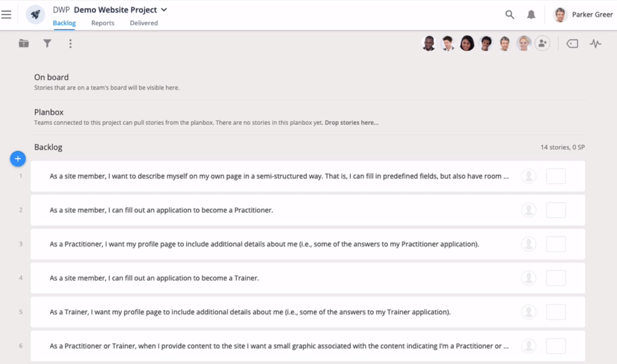Click the add team member icon
This screenshot has width=617, height=364.
pyautogui.click(x=543, y=43)
